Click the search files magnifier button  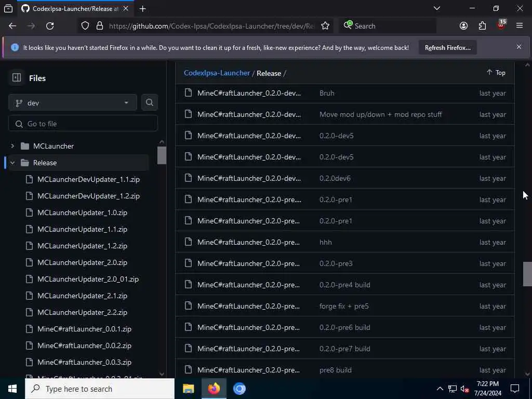(x=149, y=102)
